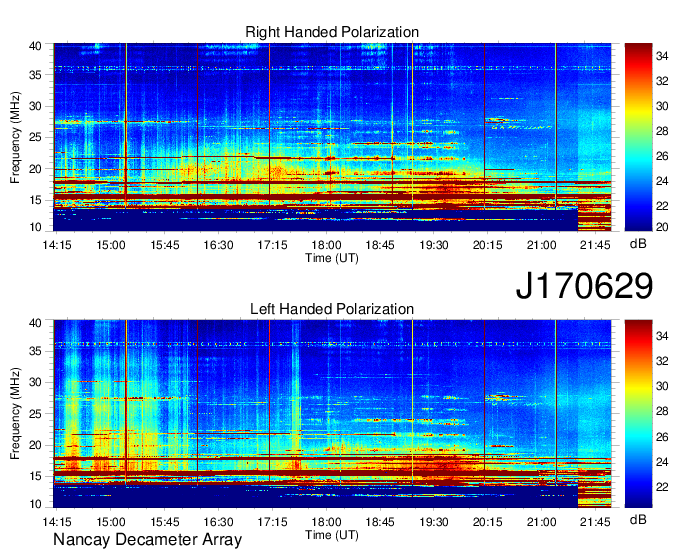
Task: Click the 28 dB value on the top colorbar
Action: point(662,131)
